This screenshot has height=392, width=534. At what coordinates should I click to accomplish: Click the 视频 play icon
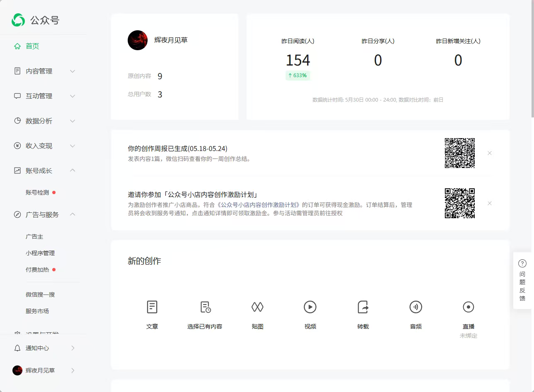pyautogui.click(x=310, y=307)
